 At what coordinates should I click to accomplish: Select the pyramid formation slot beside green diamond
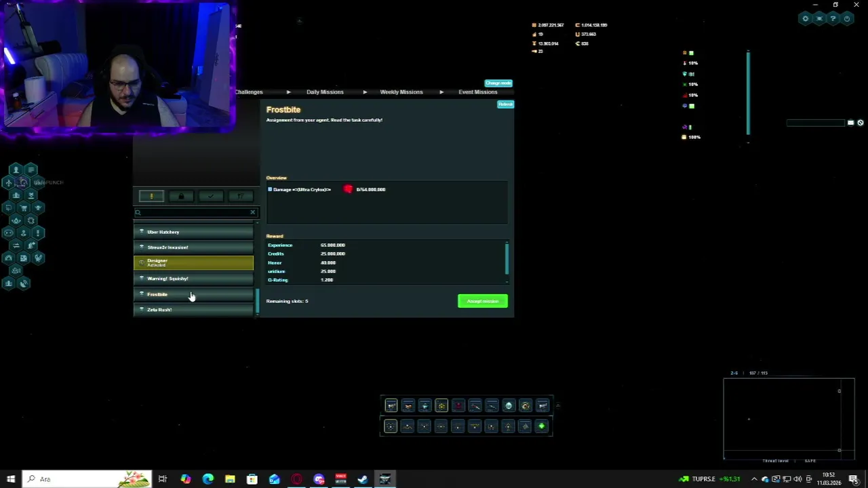click(525, 426)
